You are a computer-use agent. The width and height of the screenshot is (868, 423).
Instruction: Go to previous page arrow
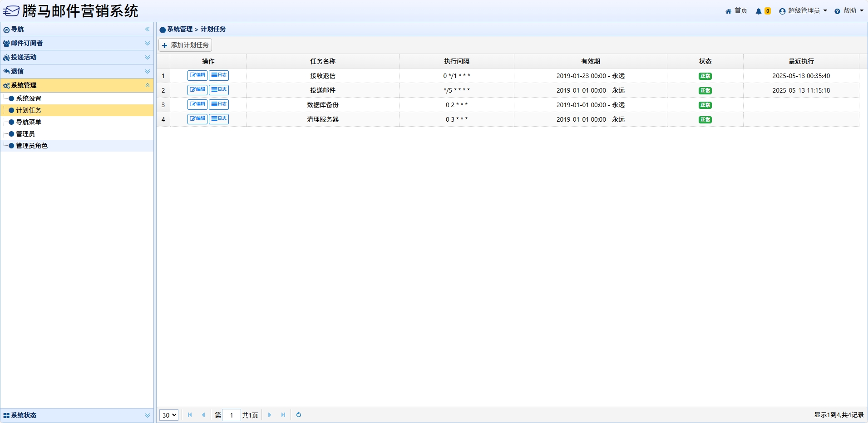click(203, 415)
